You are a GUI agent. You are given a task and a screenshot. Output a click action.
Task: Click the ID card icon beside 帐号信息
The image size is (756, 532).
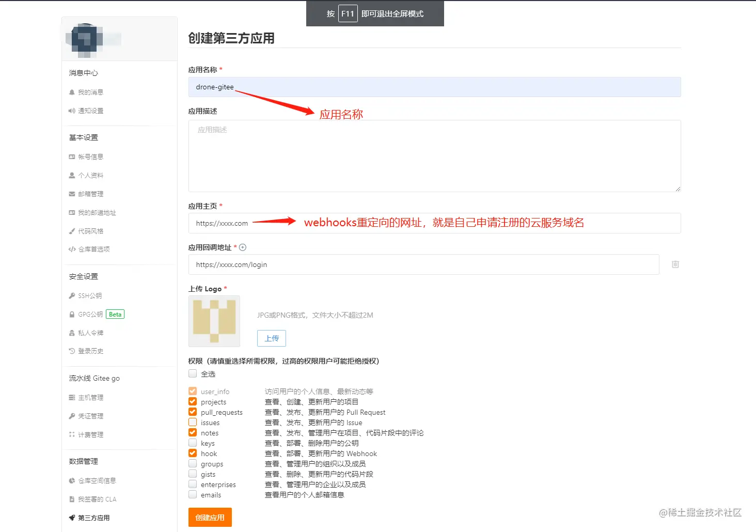coord(72,157)
